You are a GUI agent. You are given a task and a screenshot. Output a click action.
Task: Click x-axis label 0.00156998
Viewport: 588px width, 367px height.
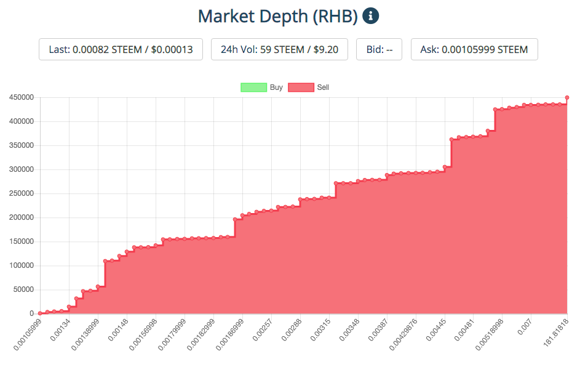click(144, 335)
